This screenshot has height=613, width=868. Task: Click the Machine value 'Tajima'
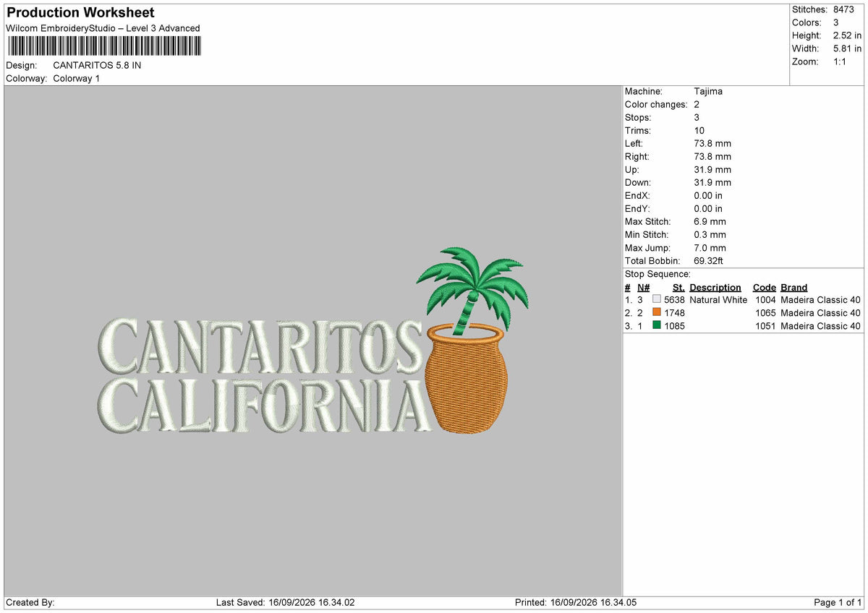click(708, 92)
